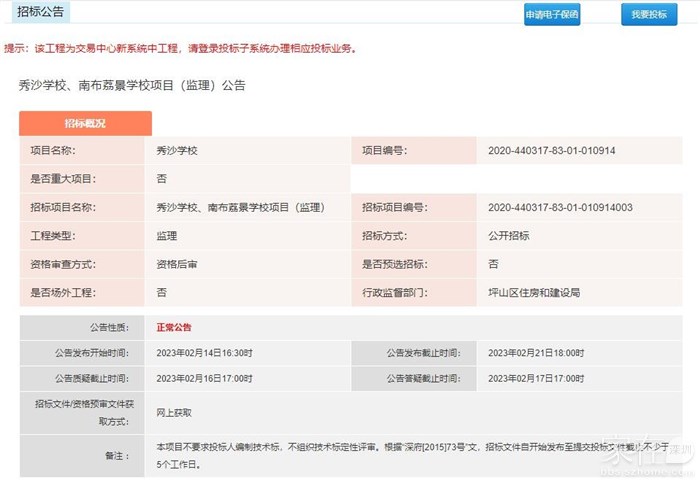Screen dimensions: 700x480
Task: Click the 招标方式 value 公开招标
Action: [x=508, y=236]
